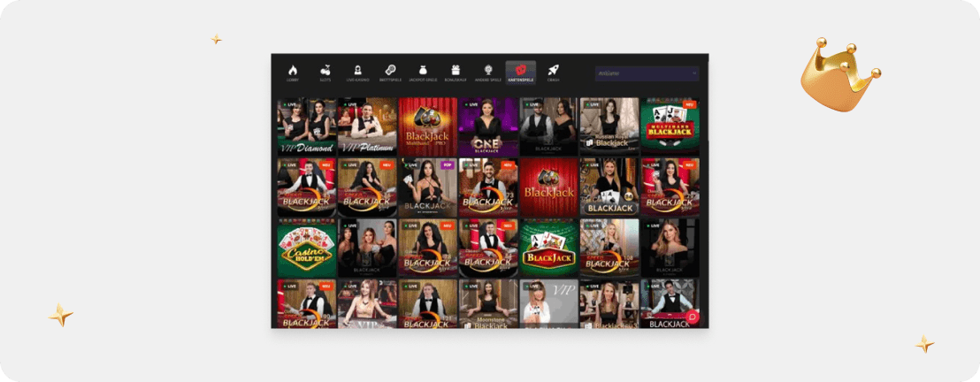The height and width of the screenshot is (382, 980).
Task: Open the Blackjack Multihand PRO game
Action: click(427, 126)
